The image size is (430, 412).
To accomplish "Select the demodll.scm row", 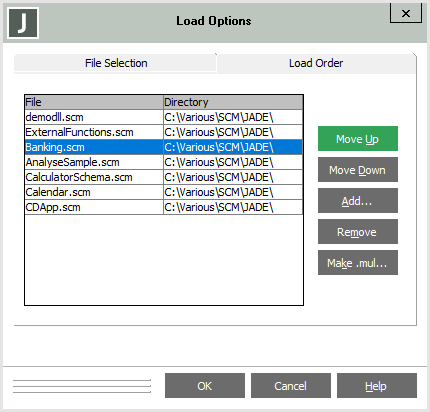I will tap(164, 117).
